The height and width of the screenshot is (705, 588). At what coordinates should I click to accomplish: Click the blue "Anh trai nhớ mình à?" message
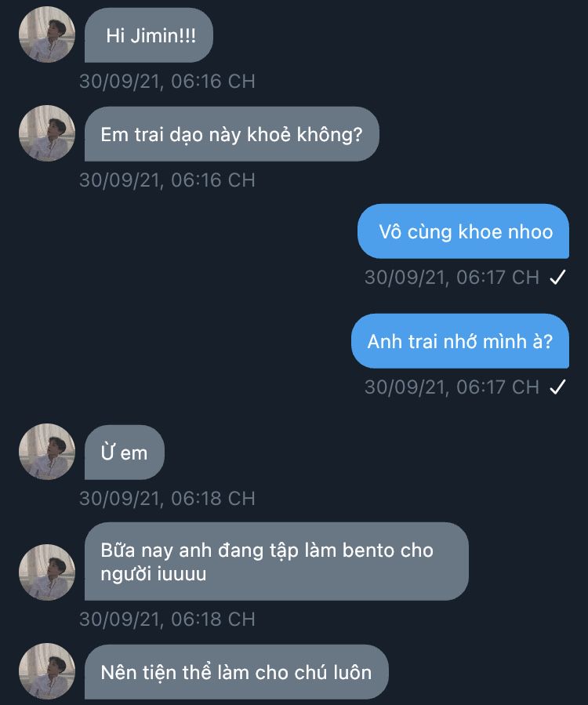pyautogui.click(x=460, y=341)
